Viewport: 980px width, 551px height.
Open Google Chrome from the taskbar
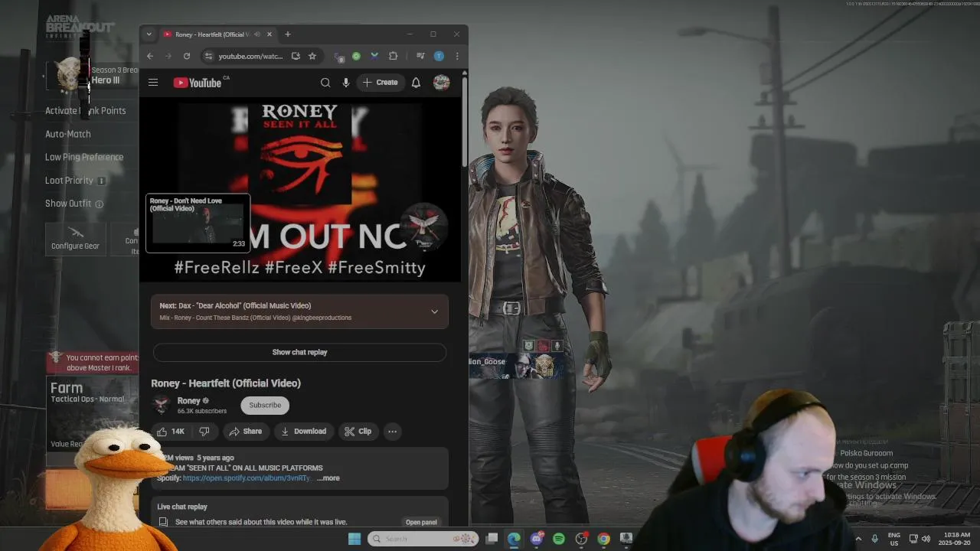(604, 539)
